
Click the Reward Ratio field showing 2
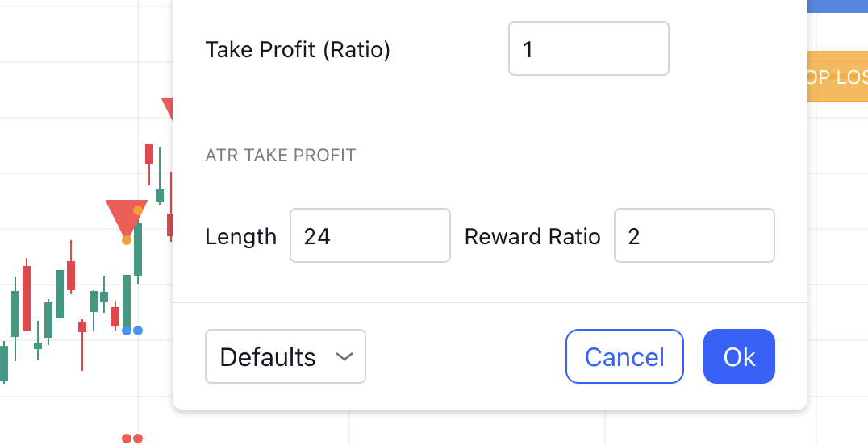tap(694, 236)
